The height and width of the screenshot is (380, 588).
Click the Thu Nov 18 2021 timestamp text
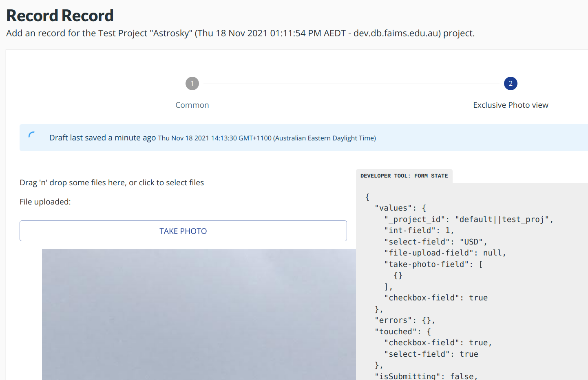pyautogui.click(x=267, y=138)
